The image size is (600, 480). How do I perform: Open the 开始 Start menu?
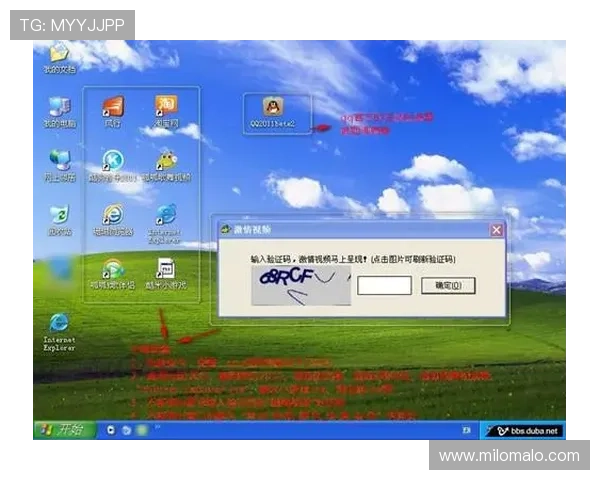pyautogui.click(x=62, y=430)
